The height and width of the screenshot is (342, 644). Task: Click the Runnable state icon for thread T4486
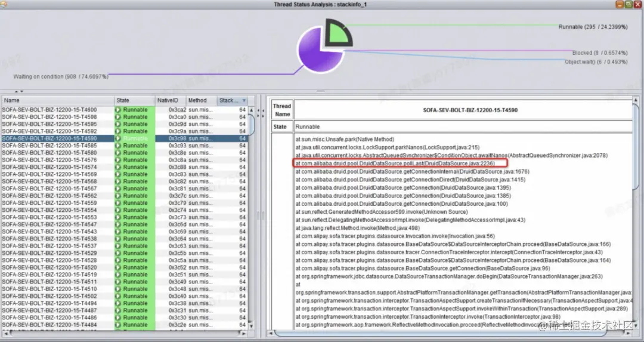click(118, 318)
